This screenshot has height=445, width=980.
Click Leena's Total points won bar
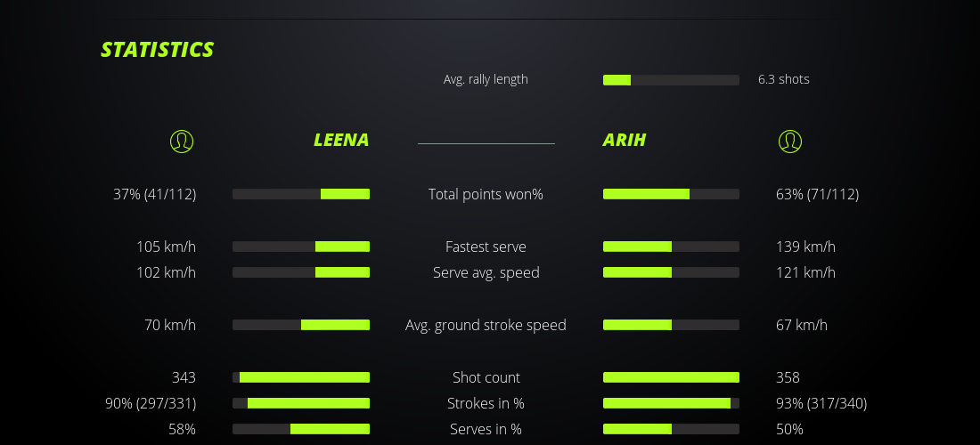click(x=301, y=194)
